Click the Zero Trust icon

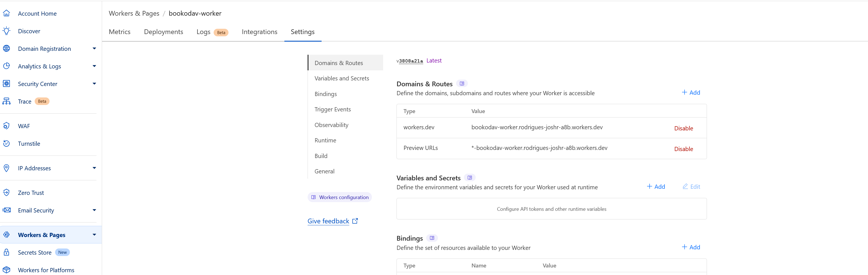pyautogui.click(x=6, y=193)
